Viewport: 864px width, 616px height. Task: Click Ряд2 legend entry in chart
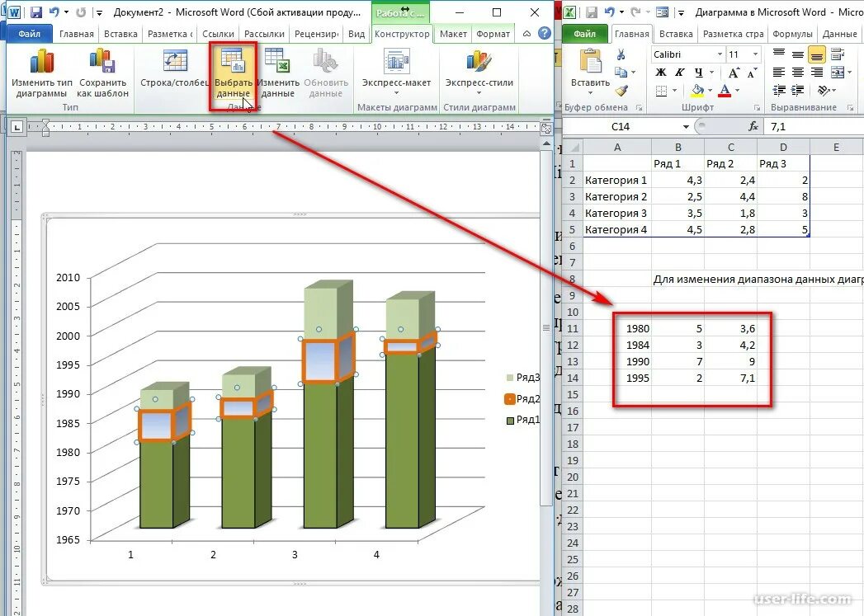point(522,399)
